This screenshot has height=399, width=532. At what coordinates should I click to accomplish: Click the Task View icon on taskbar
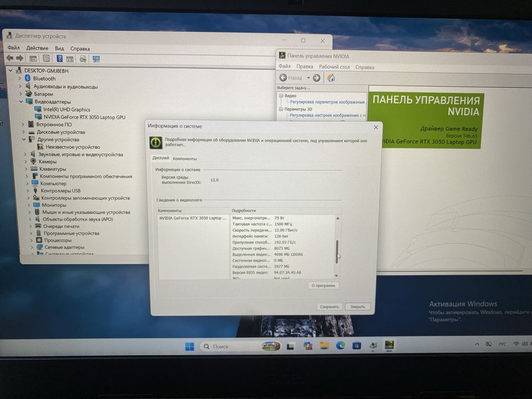click(290, 346)
